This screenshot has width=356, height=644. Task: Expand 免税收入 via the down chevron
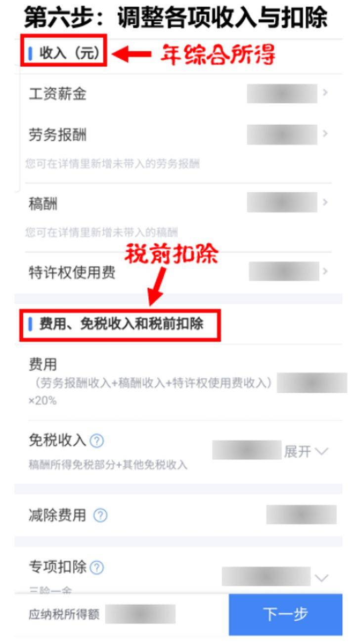[x=321, y=451]
